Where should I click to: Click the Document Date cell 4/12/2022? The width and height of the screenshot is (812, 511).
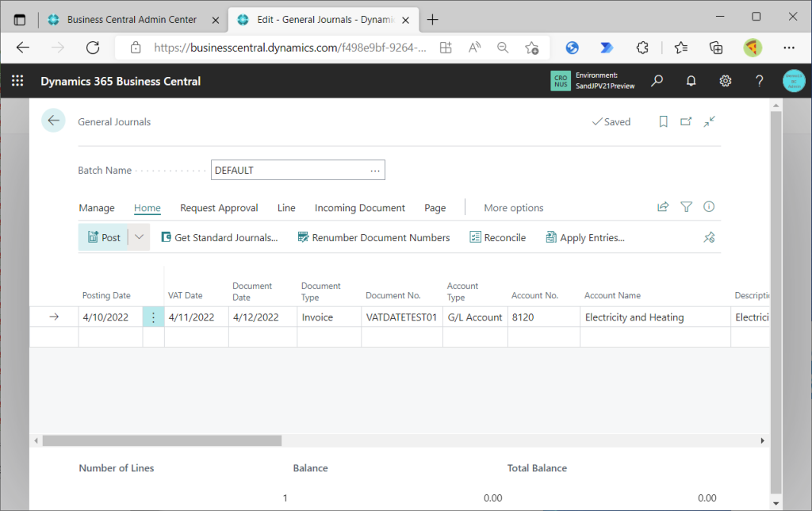pyautogui.click(x=262, y=317)
